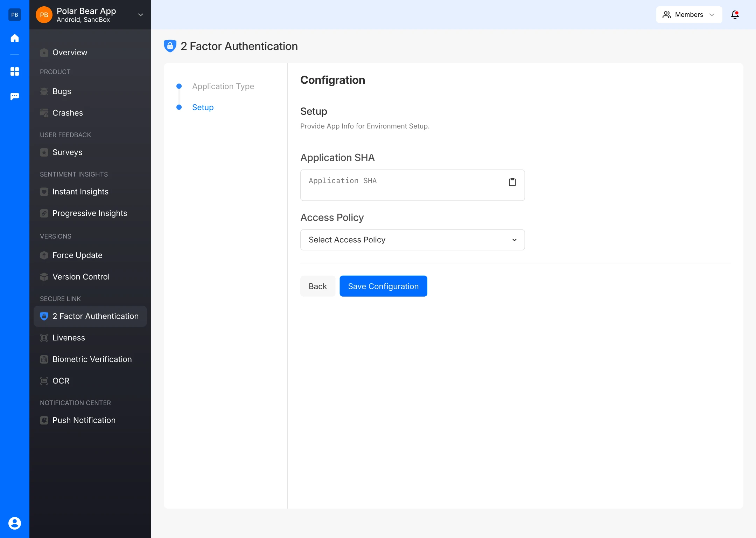Image resolution: width=756 pixels, height=538 pixels.
Task: Expand the Polar Bear App switcher
Action: point(140,15)
